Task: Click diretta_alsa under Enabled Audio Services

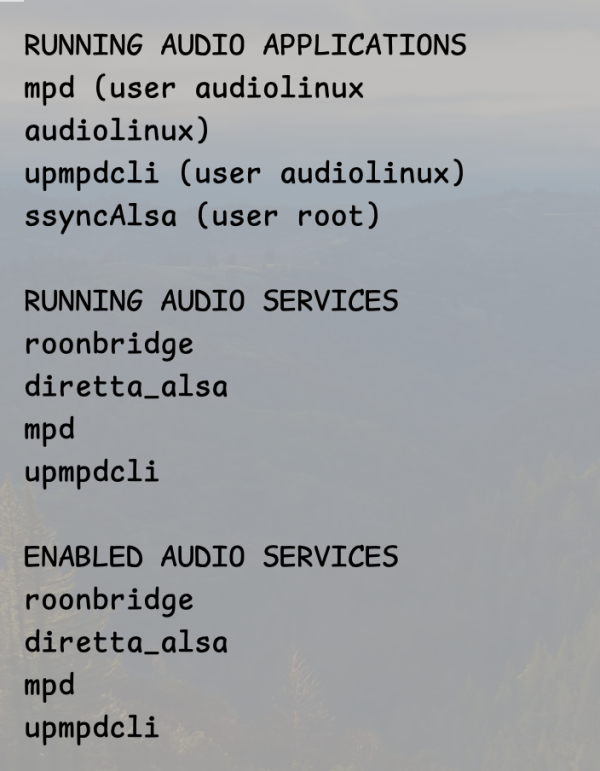Action: 125,643
